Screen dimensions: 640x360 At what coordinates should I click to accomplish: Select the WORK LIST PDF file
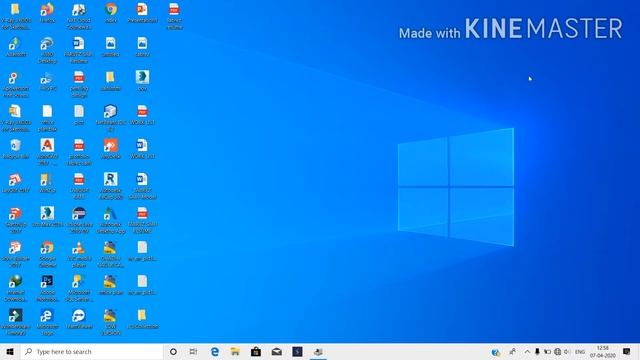(142, 115)
